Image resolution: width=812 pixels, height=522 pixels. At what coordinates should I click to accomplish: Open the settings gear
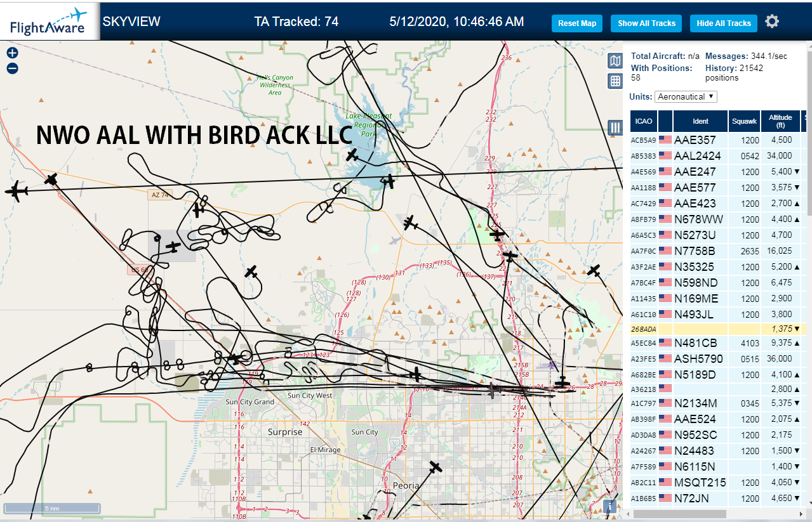click(x=772, y=22)
